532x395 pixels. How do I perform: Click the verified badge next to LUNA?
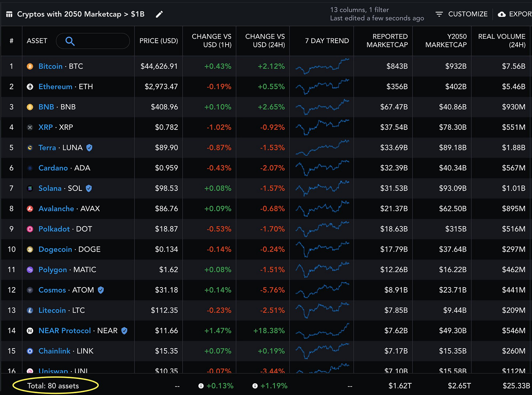[89, 148]
